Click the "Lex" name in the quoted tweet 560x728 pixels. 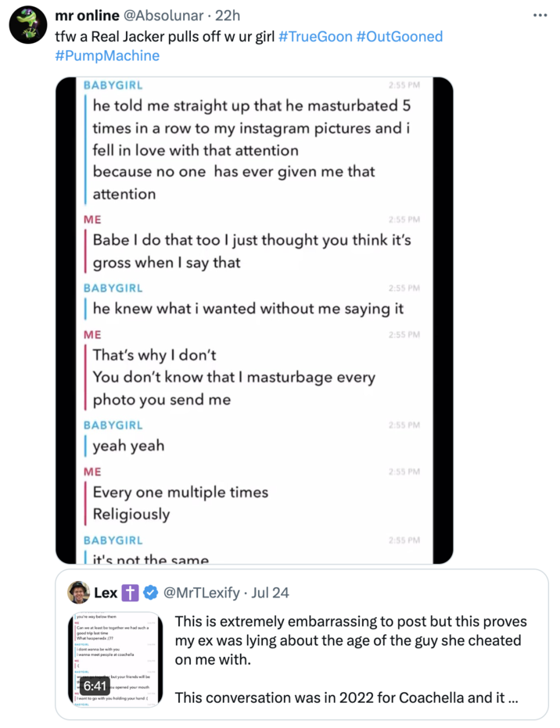point(106,593)
